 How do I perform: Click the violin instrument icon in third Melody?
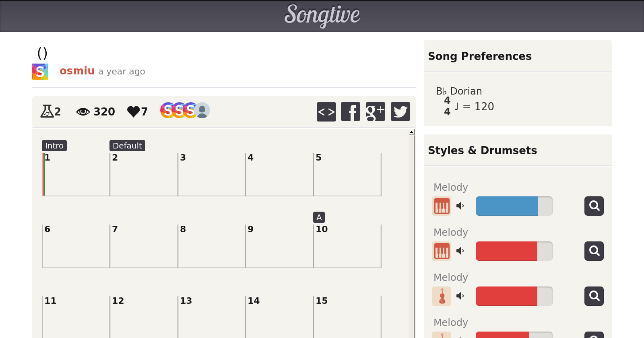coord(442,296)
